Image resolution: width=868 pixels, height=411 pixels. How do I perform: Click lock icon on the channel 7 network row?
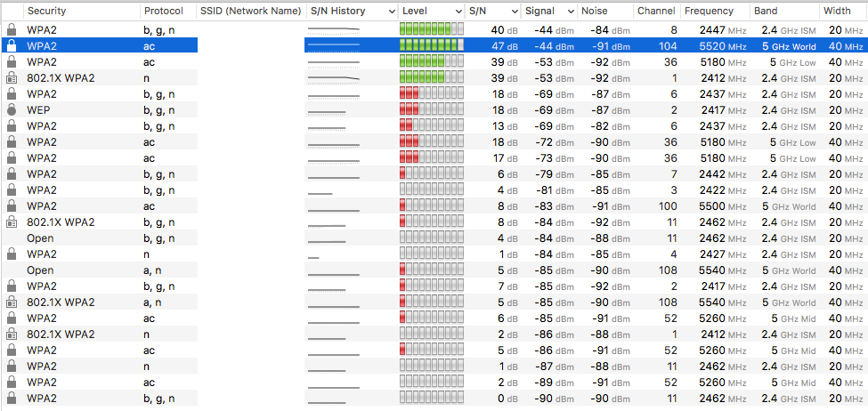point(11,174)
